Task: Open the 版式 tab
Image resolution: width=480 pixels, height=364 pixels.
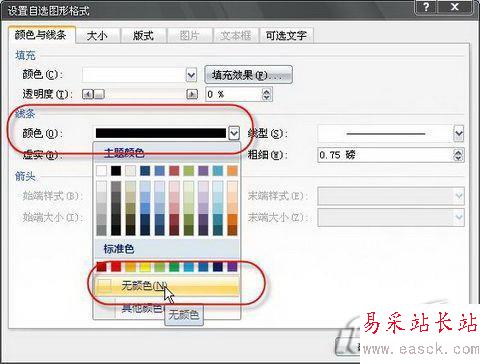Action: pos(143,35)
